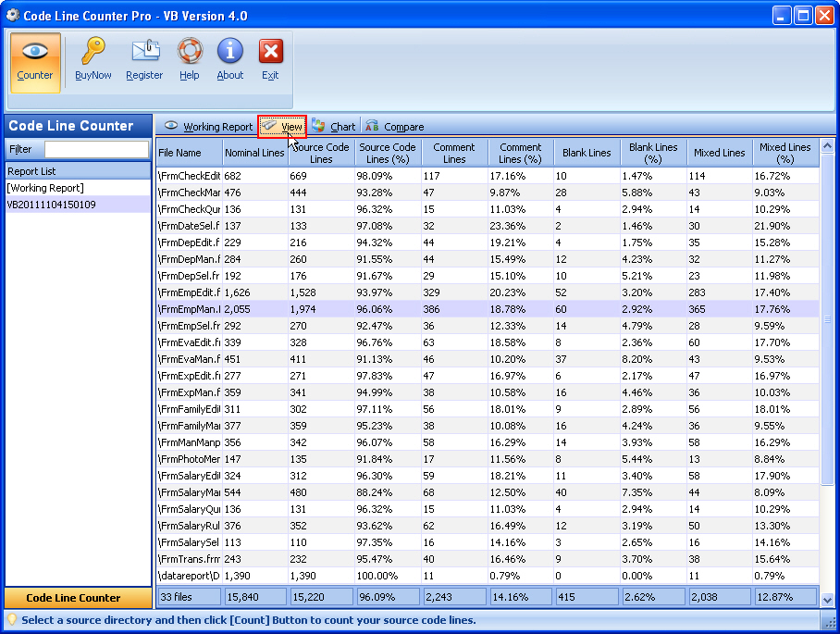This screenshot has width=840, height=634.
Task: Click \FrmEmpEdit.f file name
Action: 189,292
